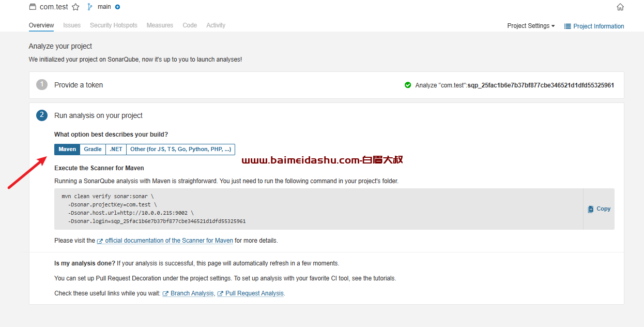Click the -Dsonar.host.url line
This screenshot has height=327, width=644.
(x=131, y=213)
